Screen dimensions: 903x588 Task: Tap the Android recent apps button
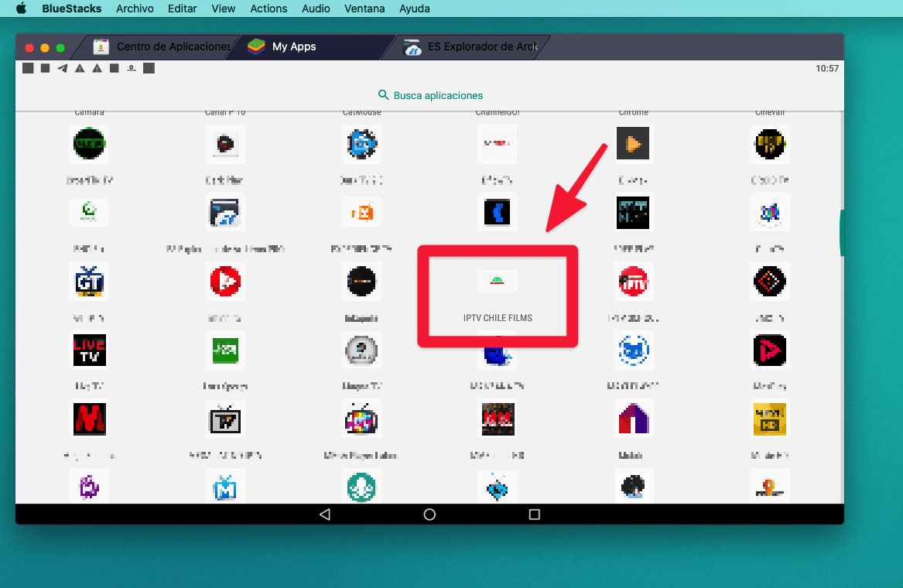click(535, 514)
